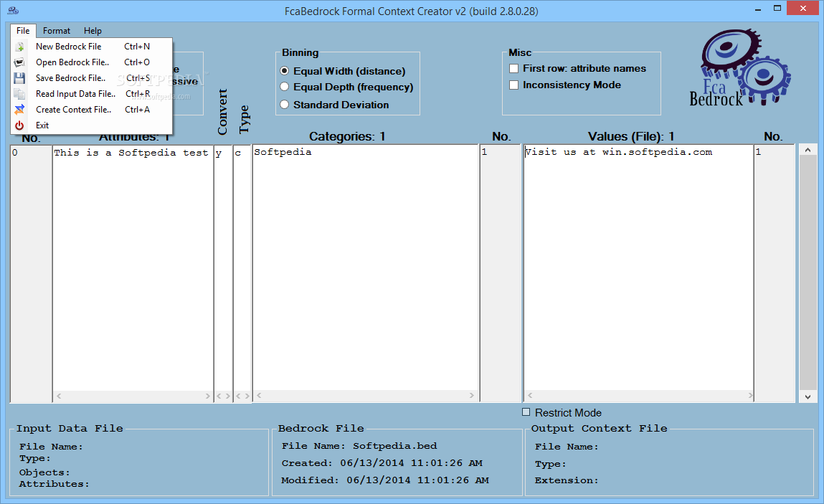The width and height of the screenshot is (824, 504).
Task: Select Standard Deviation binning
Action: pyautogui.click(x=285, y=105)
